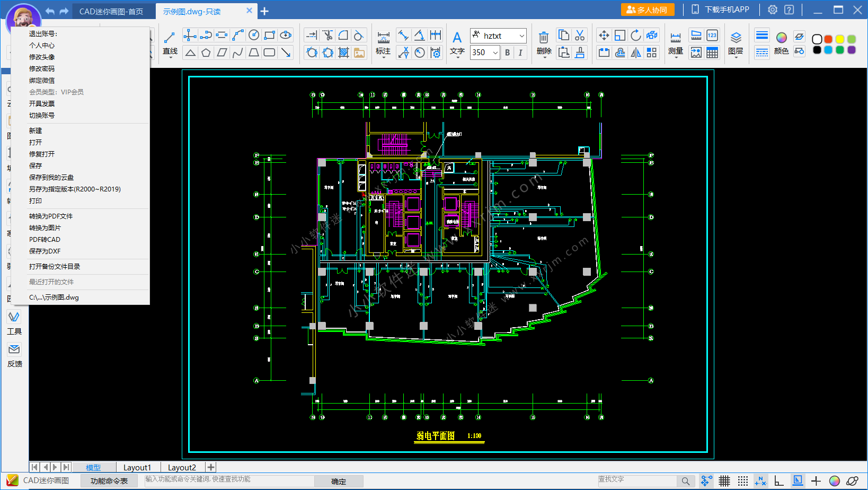
Task: Open the layers stack icon
Action: [736, 38]
